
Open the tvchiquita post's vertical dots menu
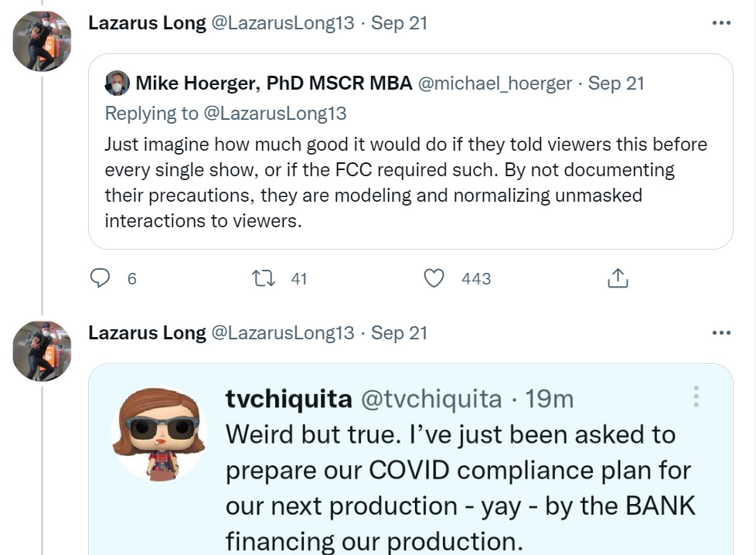696,397
